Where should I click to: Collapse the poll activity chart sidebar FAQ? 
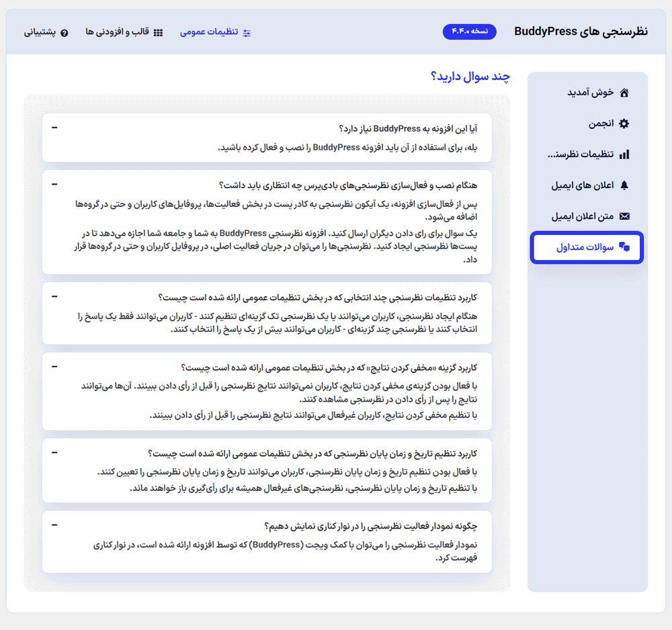click(54, 525)
